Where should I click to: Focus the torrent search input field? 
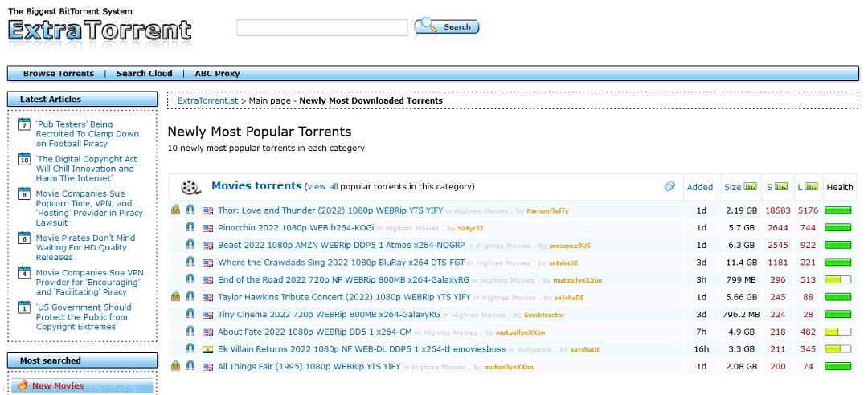[x=322, y=28]
